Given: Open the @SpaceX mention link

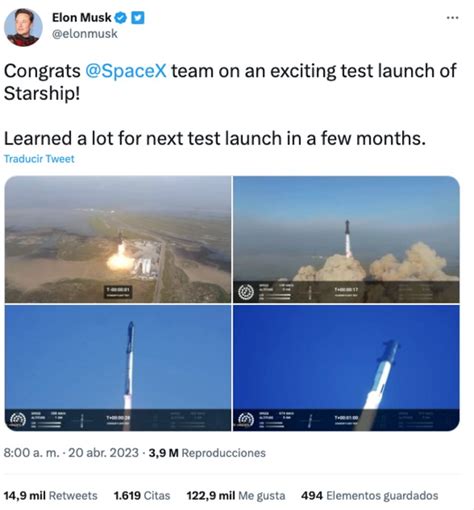Looking at the screenshot, I should (x=126, y=71).
